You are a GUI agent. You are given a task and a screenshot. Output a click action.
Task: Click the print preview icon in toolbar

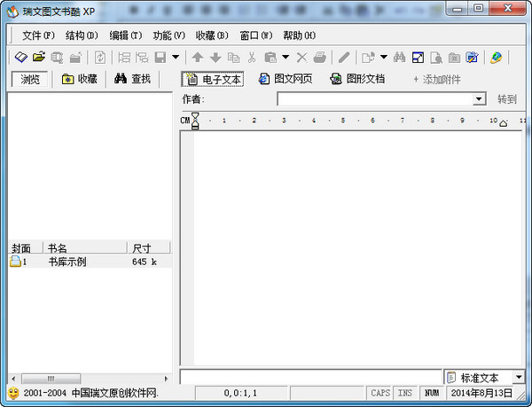click(x=436, y=58)
